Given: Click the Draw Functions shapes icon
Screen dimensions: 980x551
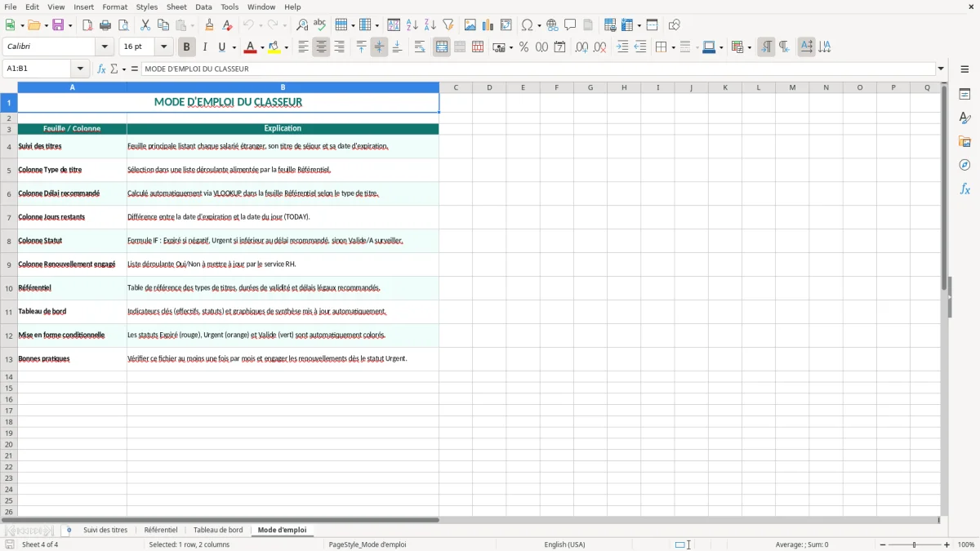Looking at the screenshot, I should point(675,25).
